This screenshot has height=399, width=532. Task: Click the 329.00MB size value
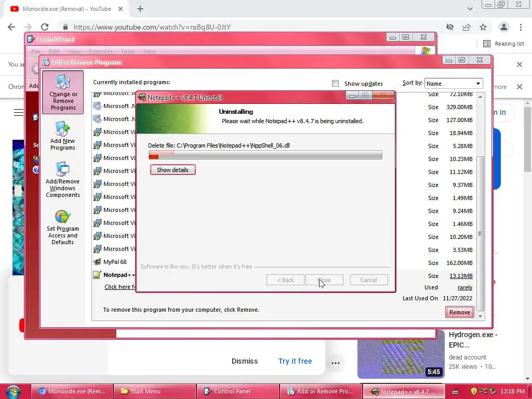459,107
